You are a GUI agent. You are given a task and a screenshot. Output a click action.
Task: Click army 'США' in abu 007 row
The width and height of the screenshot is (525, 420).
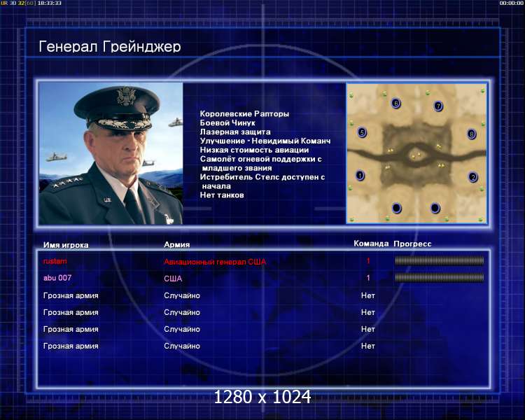pos(173,279)
